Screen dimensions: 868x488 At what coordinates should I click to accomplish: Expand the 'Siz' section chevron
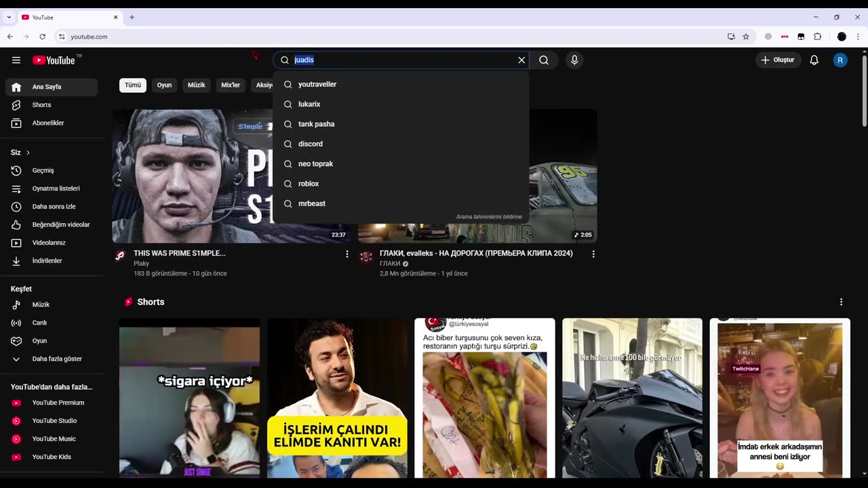coord(28,152)
